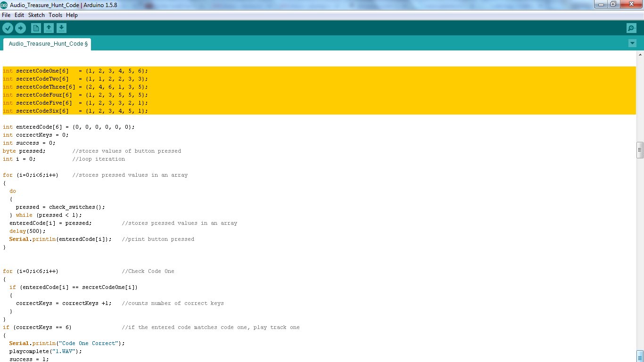Open the Tools menu
The image size is (644, 362).
pos(55,15)
